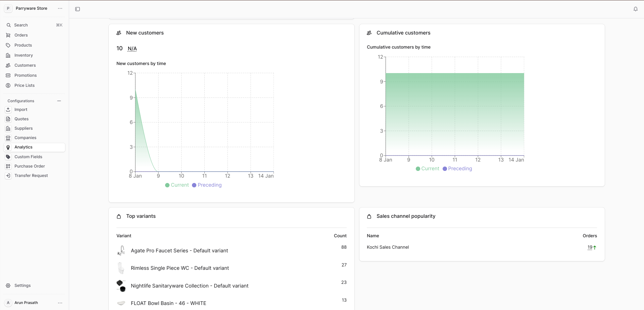
Task: Click the 19 orders count link
Action: pos(590,247)
